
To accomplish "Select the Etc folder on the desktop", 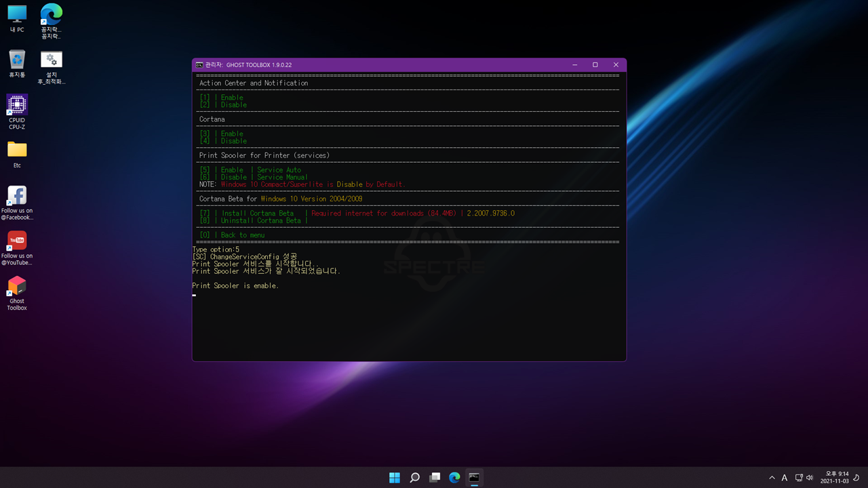I will coord(17,155).
